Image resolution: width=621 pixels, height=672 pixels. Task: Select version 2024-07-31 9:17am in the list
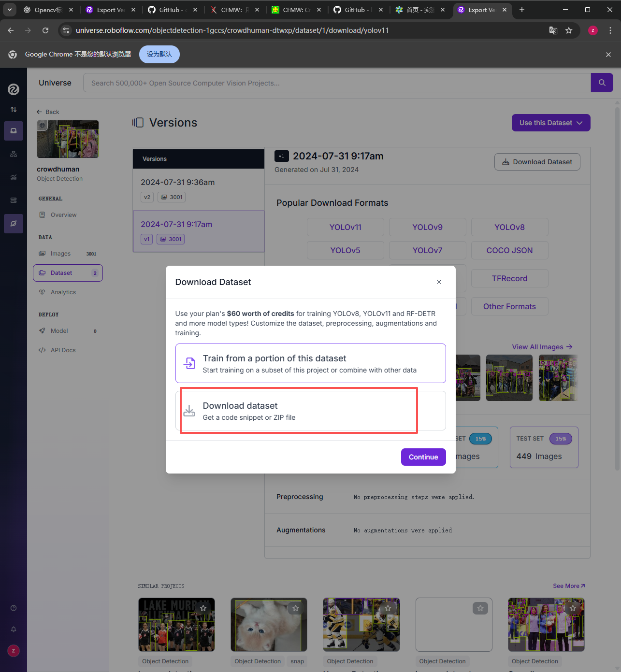tap(199, 231)
